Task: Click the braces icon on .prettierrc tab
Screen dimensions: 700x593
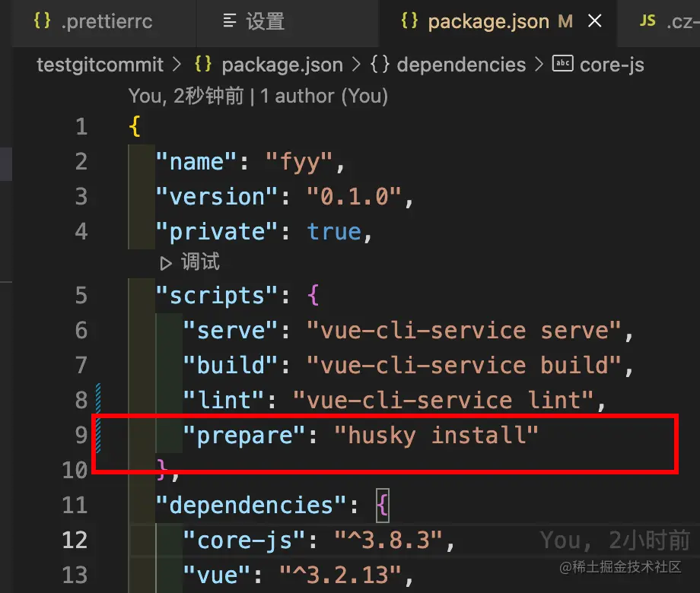Action: point(43,21)
